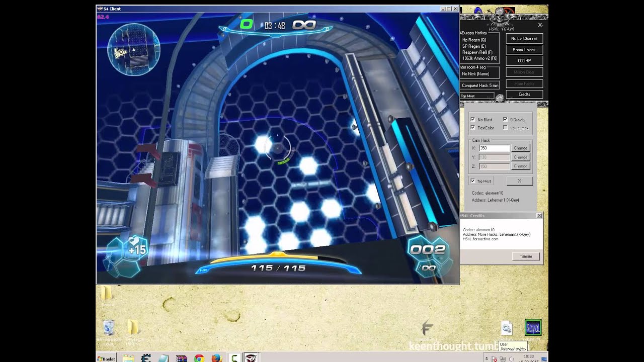Open the upper-left folder on the desktop
Viewport: 644px width, 362px height.
(x=106, y=294)
